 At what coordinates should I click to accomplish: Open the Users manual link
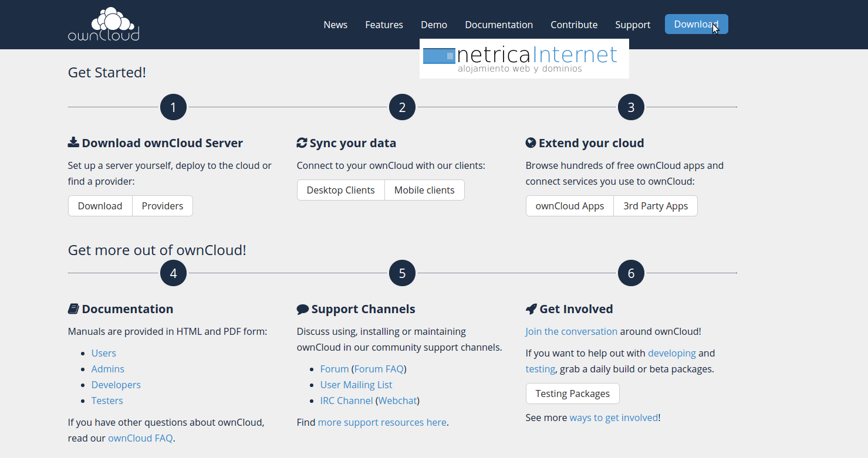click(104, 353)
